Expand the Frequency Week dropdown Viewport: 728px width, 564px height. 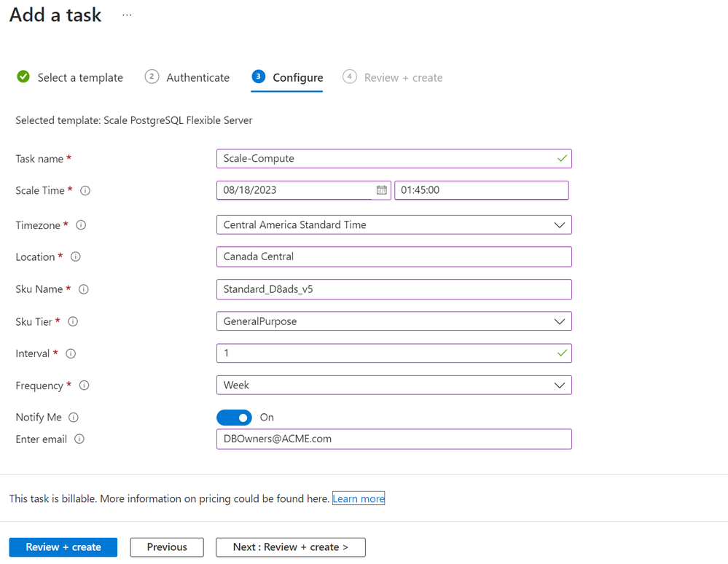pyautogui.click(x=394, y=385)
